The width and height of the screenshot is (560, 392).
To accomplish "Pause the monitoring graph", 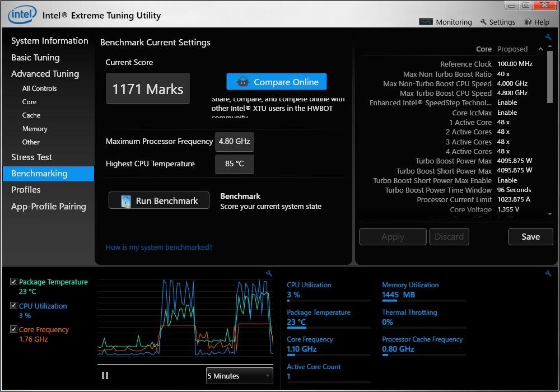I will [x=105, y=375].
